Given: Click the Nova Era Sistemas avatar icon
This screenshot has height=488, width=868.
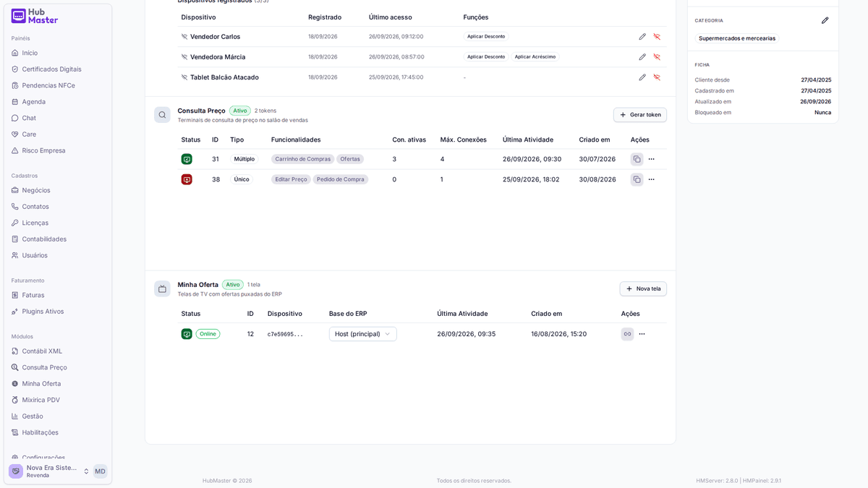Looking at the screenshot, I should 16,471.
